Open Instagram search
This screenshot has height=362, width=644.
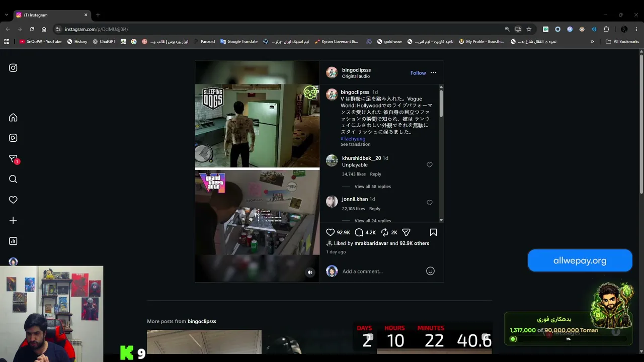13,179
